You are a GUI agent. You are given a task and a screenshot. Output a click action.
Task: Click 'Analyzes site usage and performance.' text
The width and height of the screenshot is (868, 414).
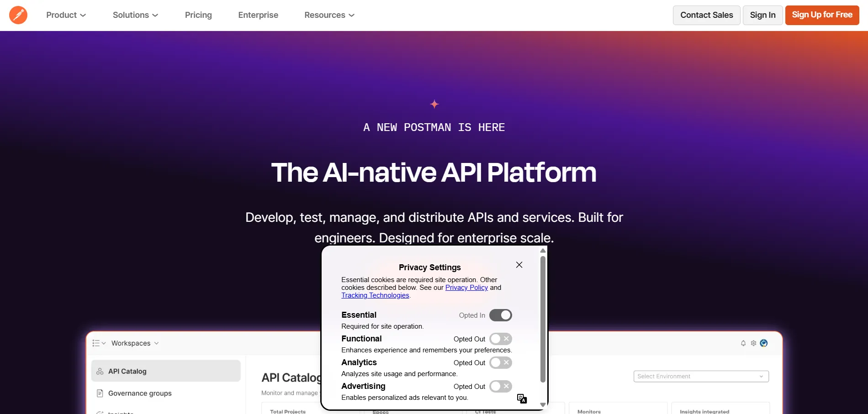pyautogui.click(x=399, y=374)
